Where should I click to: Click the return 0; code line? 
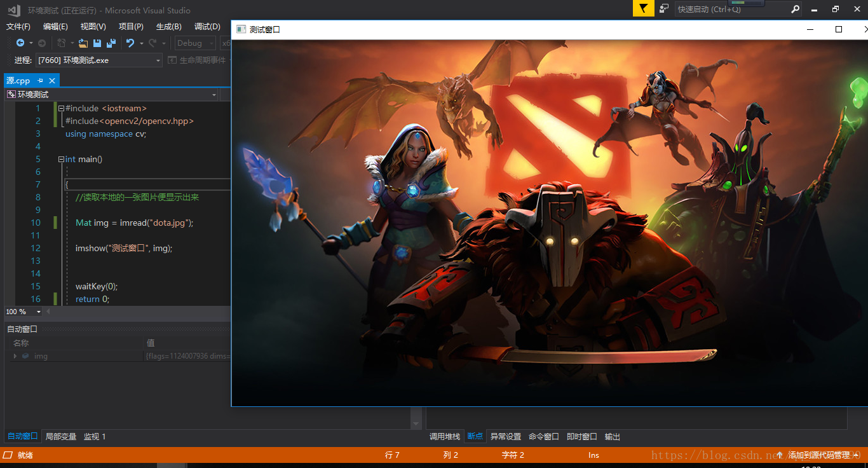coord(93,299)
